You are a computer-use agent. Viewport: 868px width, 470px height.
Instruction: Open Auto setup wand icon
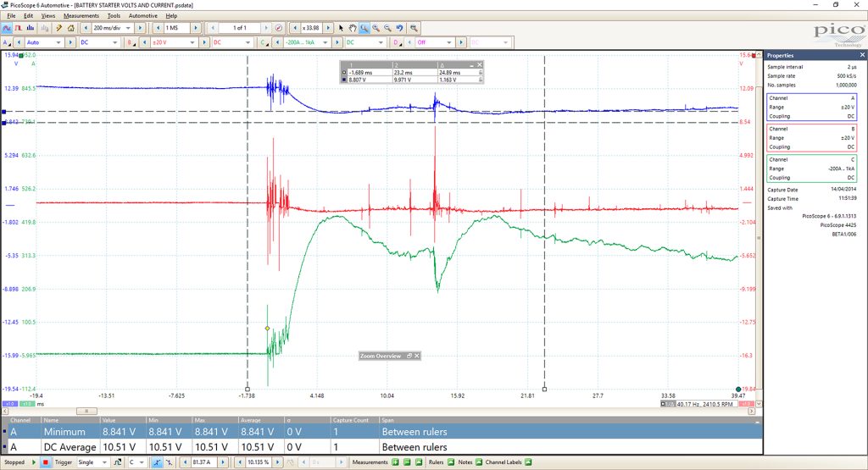(x=58, y=28)
